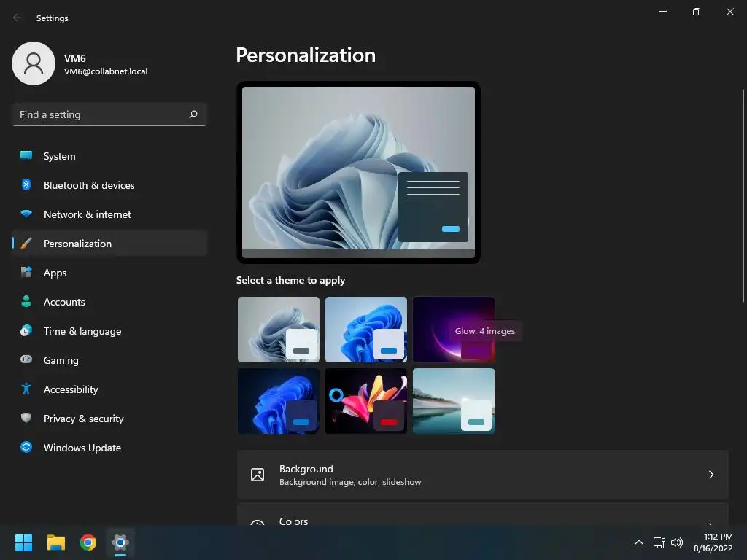The height and width of the screenshot is (560, 747).
Task: Click the search magnifier icon
Action: click(x=193, y=114)
